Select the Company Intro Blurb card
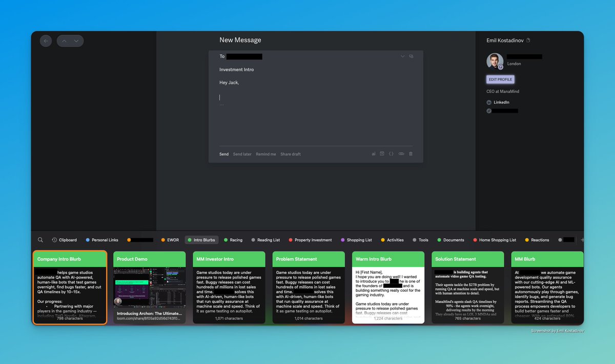This screenshot has width=615, height=364. 70,287
